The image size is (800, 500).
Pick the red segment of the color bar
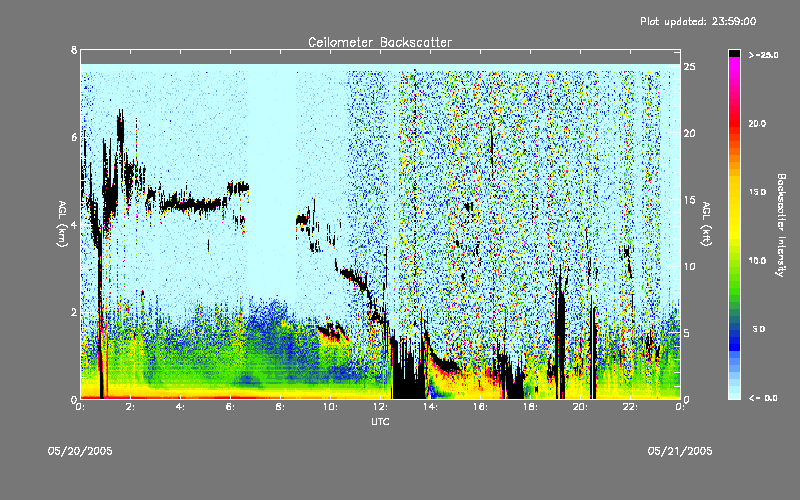click(734, 122)
